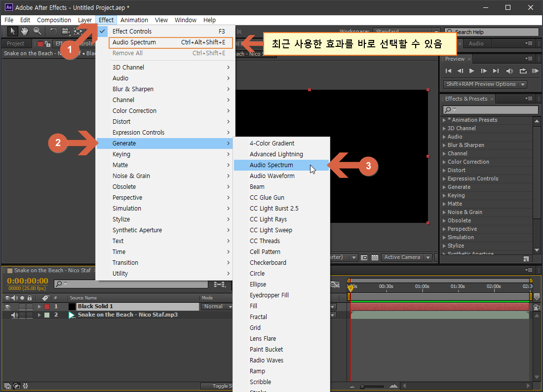This screenshot has height=392, width=543.
Task: Expand Layer Switches pane icon bottom-left
Action: pyautogui.click(x=7, y=386)
